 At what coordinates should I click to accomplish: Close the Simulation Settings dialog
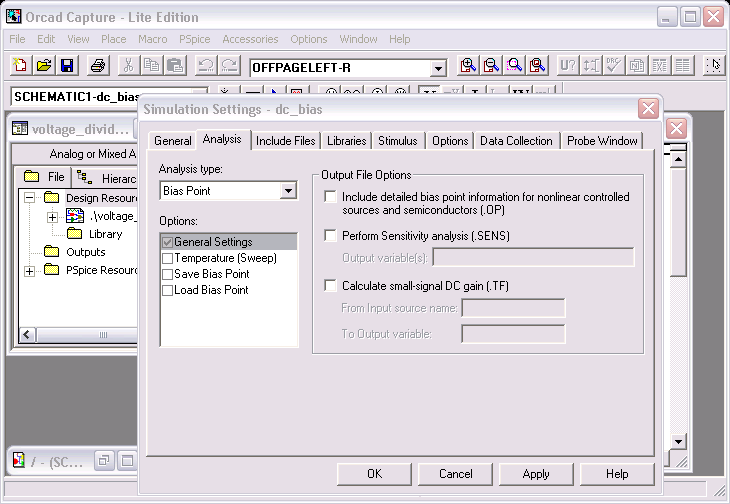(648, 109)
